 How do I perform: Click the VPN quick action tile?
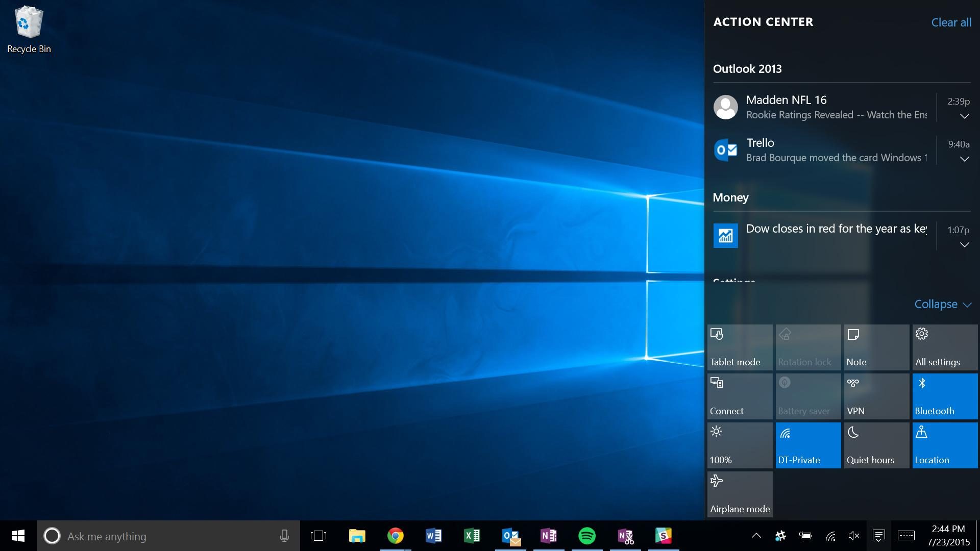[876, 396]
